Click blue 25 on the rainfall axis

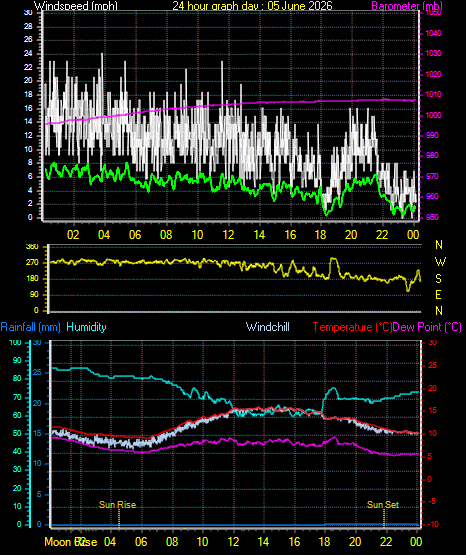(37, 372)
